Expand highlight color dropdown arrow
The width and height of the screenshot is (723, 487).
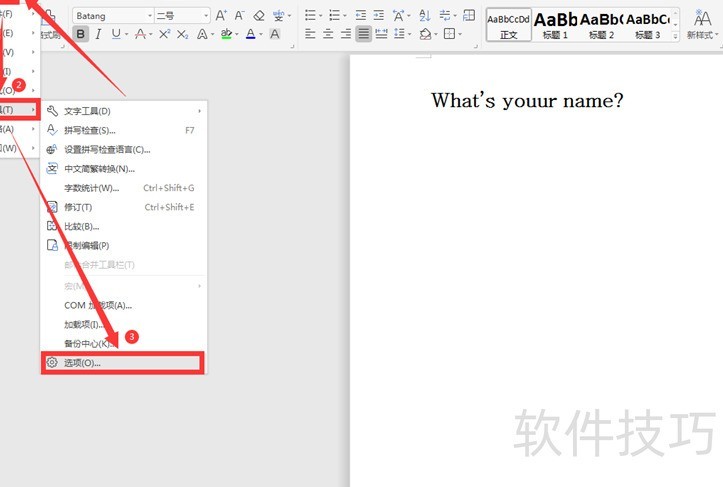[237, 35]
